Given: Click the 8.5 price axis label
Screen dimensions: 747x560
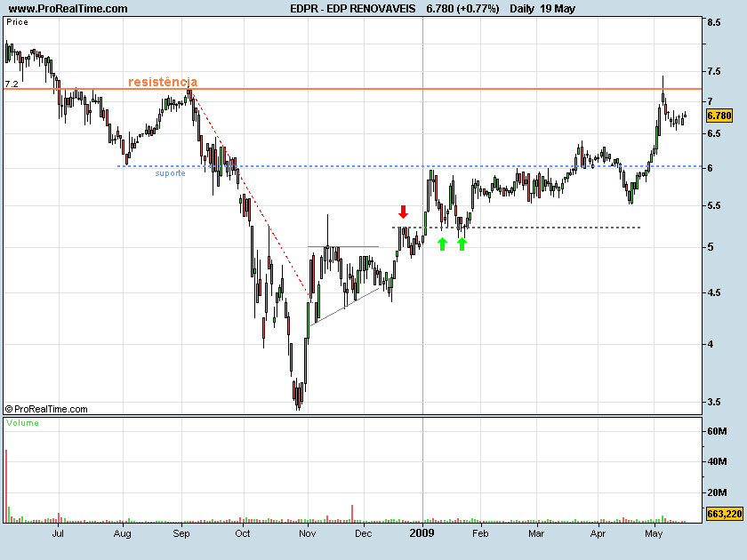Looking at the screenshot, I should (714, 22).
